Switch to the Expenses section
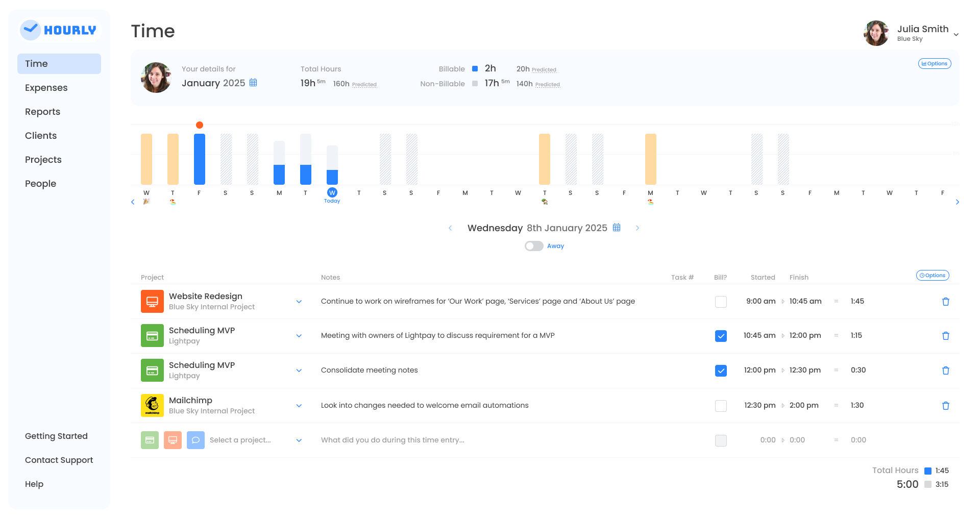Viewport: 980px width, 519px height. (x=46, y=87)
